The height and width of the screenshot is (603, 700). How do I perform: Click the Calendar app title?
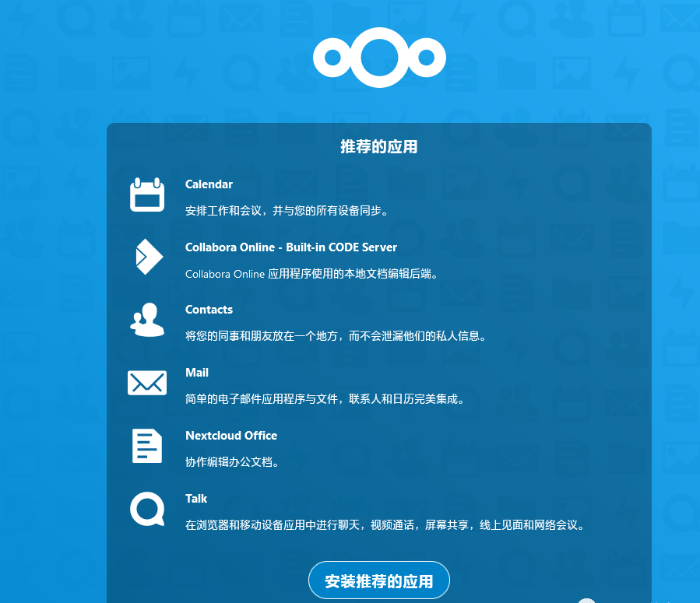[209, 184]
